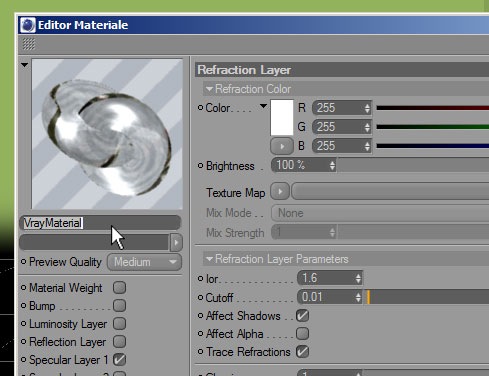Click the R value spinner arrows
Screen dimensions: 489x376
tap(367, 108)
